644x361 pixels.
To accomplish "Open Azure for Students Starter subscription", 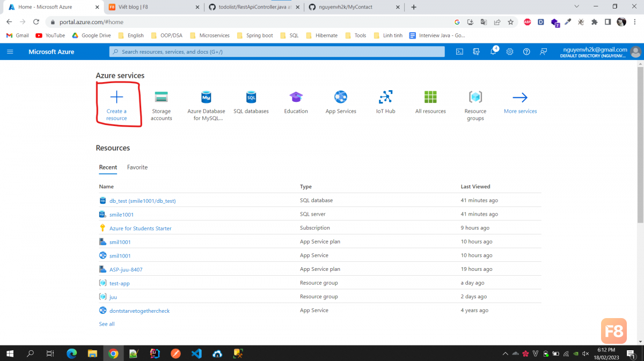I will 141,229.
